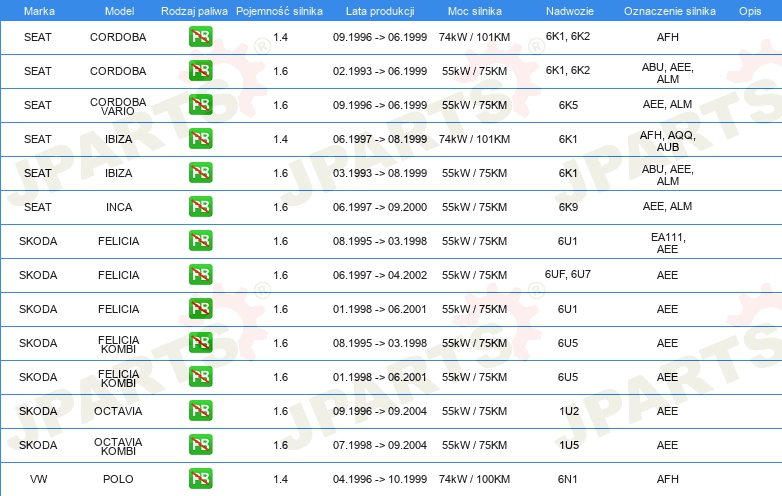Screen dimensions: 782x496
Task: Click the 1U2 body code cell
Action: pos(569,411)
